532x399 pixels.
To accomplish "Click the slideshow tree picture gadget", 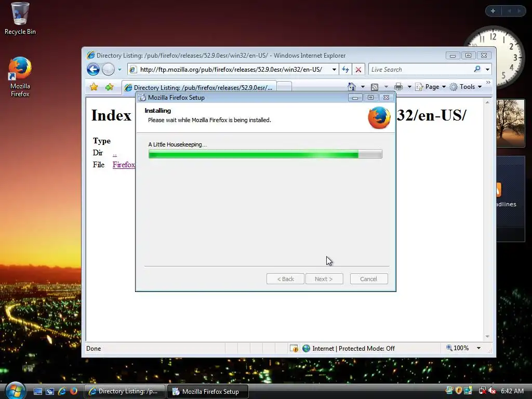I will (x=510, y=123).
